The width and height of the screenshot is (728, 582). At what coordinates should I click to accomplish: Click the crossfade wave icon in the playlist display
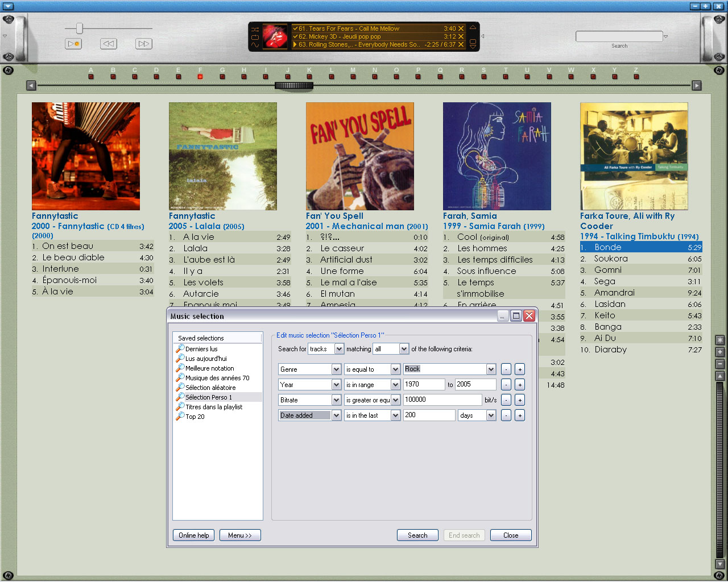[x=255, y=45]
